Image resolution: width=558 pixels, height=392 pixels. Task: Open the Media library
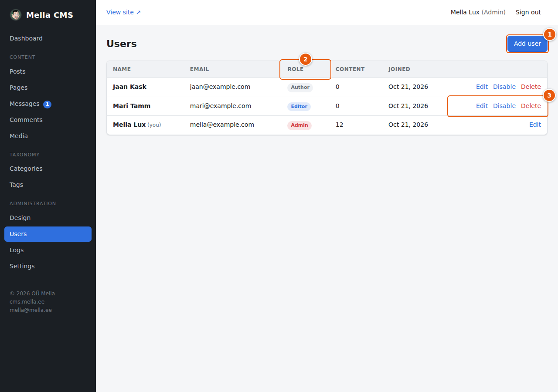tap(48, 136)
